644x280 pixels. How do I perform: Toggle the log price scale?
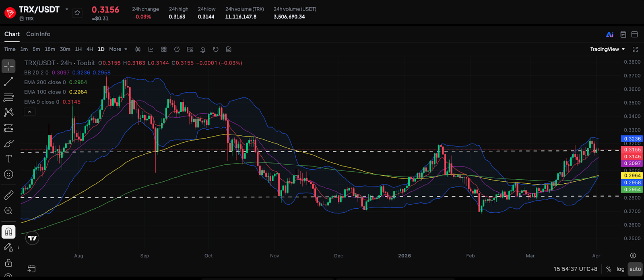[620, 269]
